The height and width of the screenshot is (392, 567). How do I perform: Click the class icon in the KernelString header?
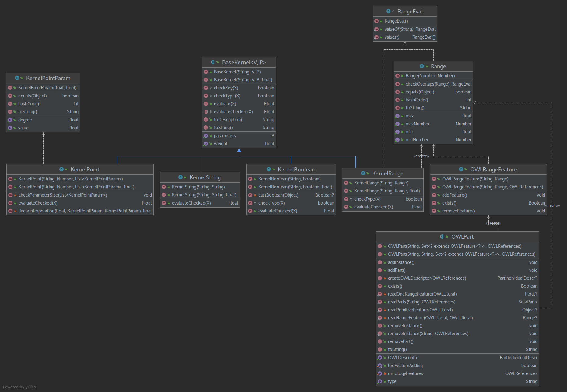click(x=180, y=177)
